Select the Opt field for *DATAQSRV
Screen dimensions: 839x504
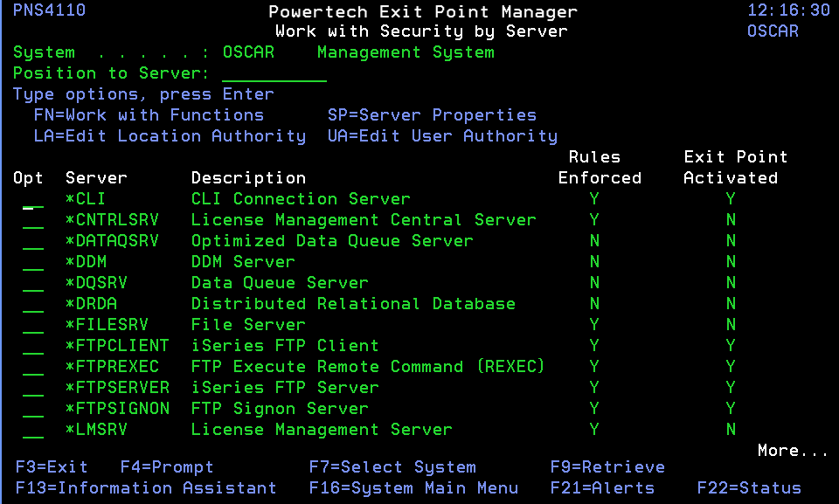[x=33, y=241]
